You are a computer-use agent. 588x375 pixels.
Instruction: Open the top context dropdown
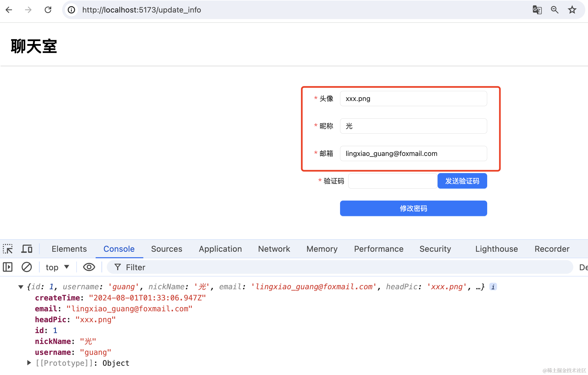pos(57,267)
